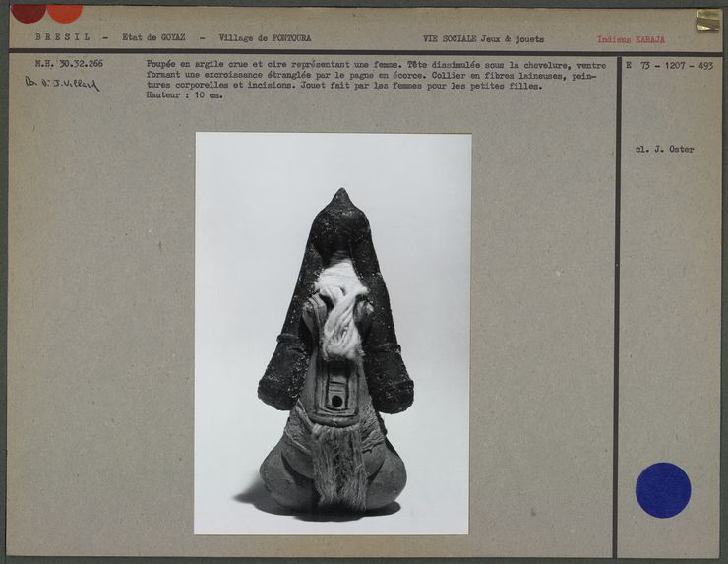This screenshot has width=728, height=564.
Task: Click the 'cl. J. Oster' photo credit
Action: [664, 150]
